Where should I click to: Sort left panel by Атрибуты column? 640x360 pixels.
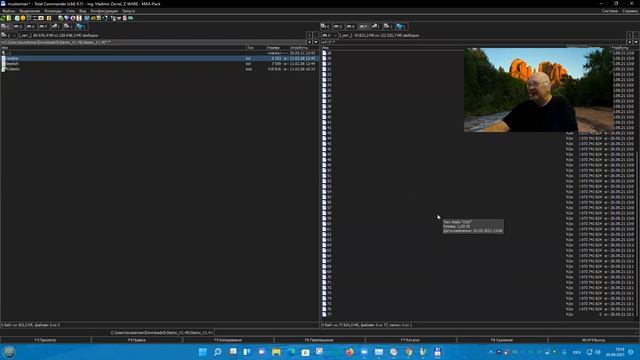coord(303,48)
